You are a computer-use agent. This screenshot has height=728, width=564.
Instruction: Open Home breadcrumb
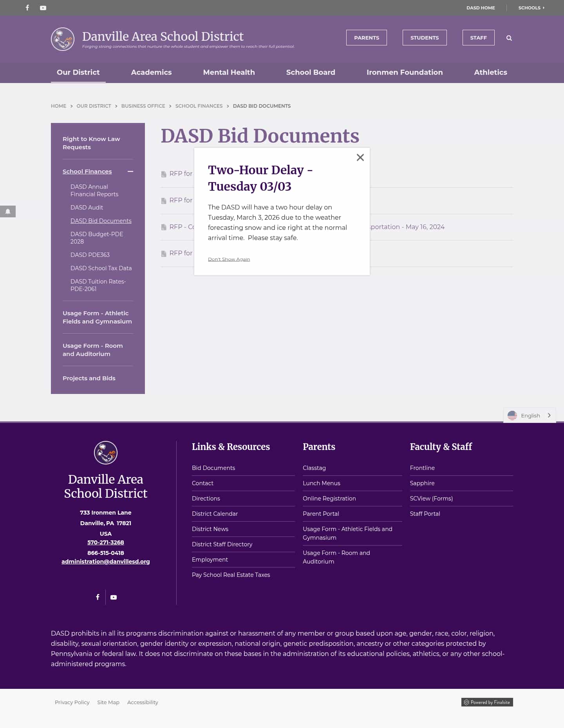(x=58, y=106)
